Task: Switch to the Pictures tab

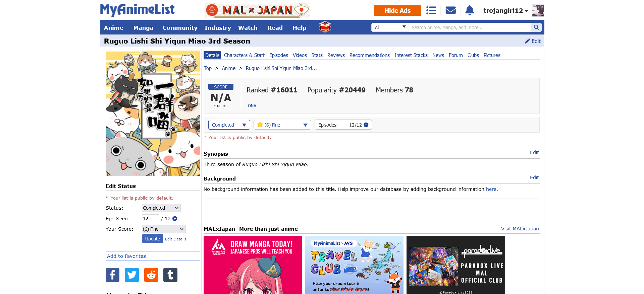Action: click(x=492, y=55)
